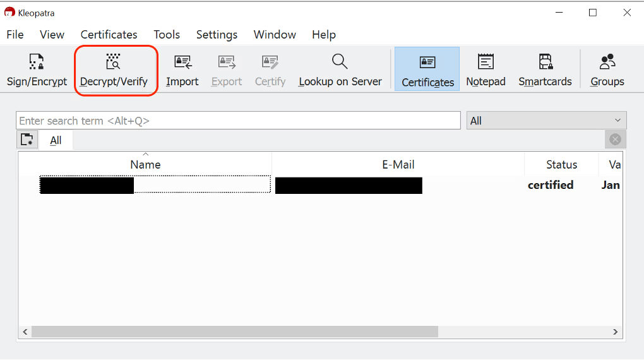The image size is (644, 360).
Task: Focus the search term input field
Action: [x=238, y=121]
